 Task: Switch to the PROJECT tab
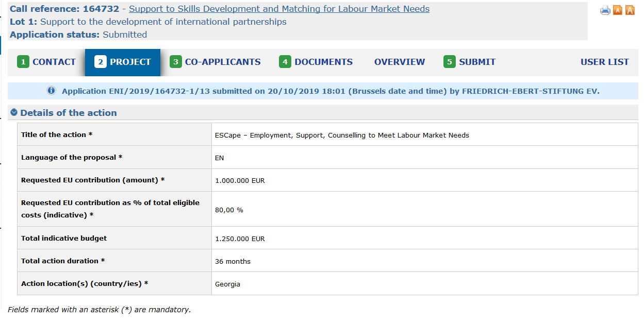(123, 62)
